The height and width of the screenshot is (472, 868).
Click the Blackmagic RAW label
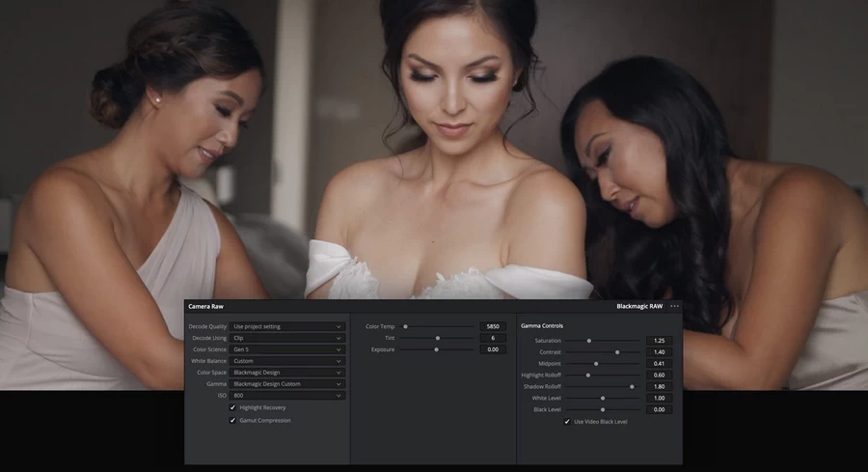point(639,306)
